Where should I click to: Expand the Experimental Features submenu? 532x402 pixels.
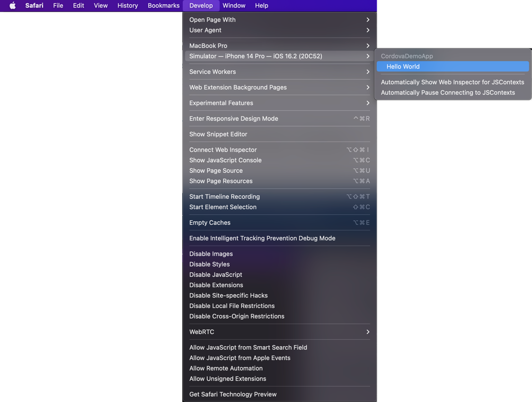(x=280, y=103)
